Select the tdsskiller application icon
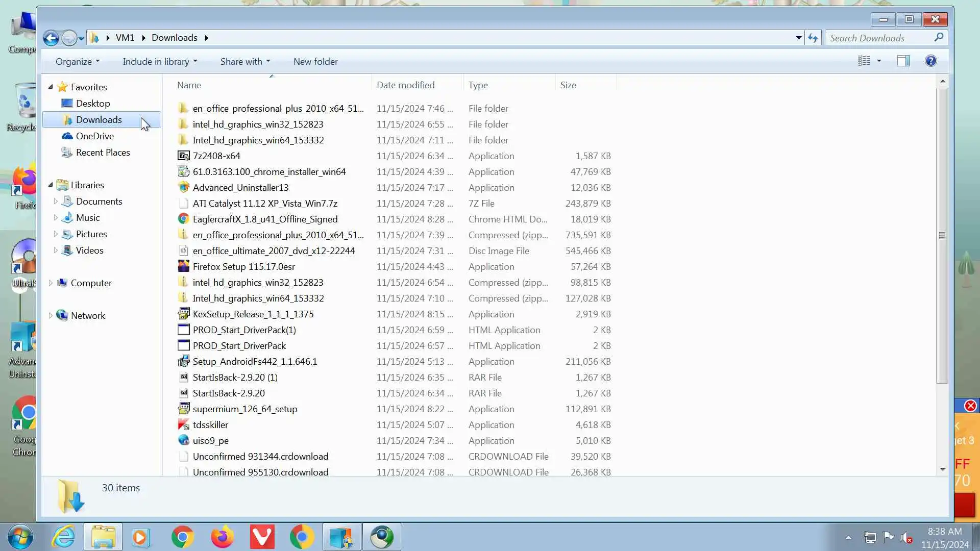The image size is (980, 551). click(183, 424)
